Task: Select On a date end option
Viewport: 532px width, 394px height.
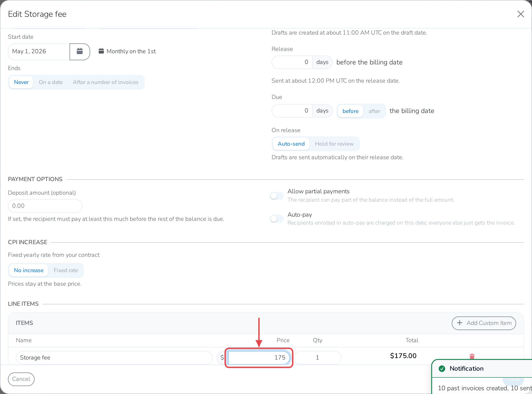Action: click(x=51, y=82)
